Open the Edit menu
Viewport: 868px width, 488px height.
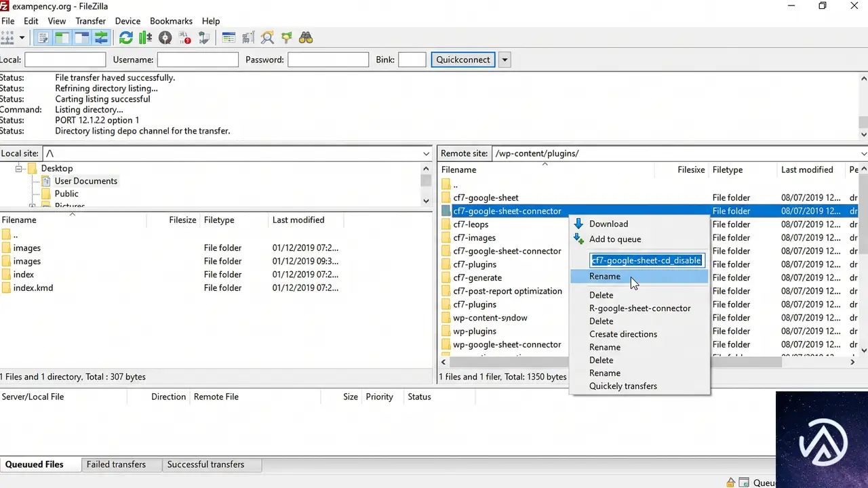click(31, 21)
